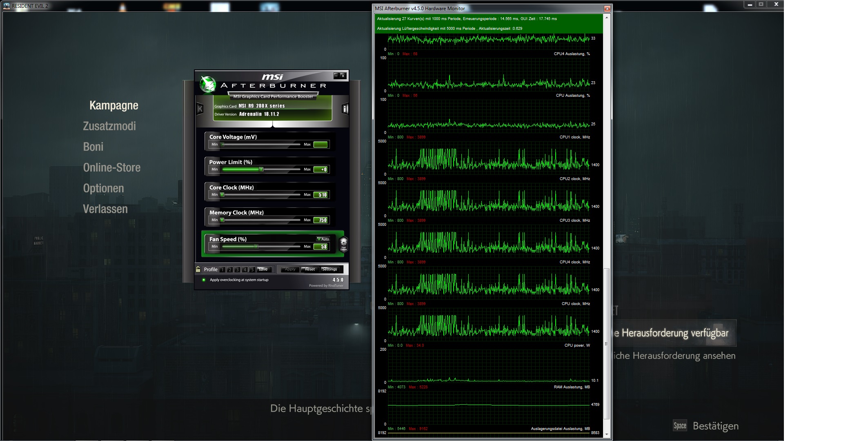Screen dimensions: 868x441
Task: Close the Hardware Monitor window
Action: [x=607, y=9]
